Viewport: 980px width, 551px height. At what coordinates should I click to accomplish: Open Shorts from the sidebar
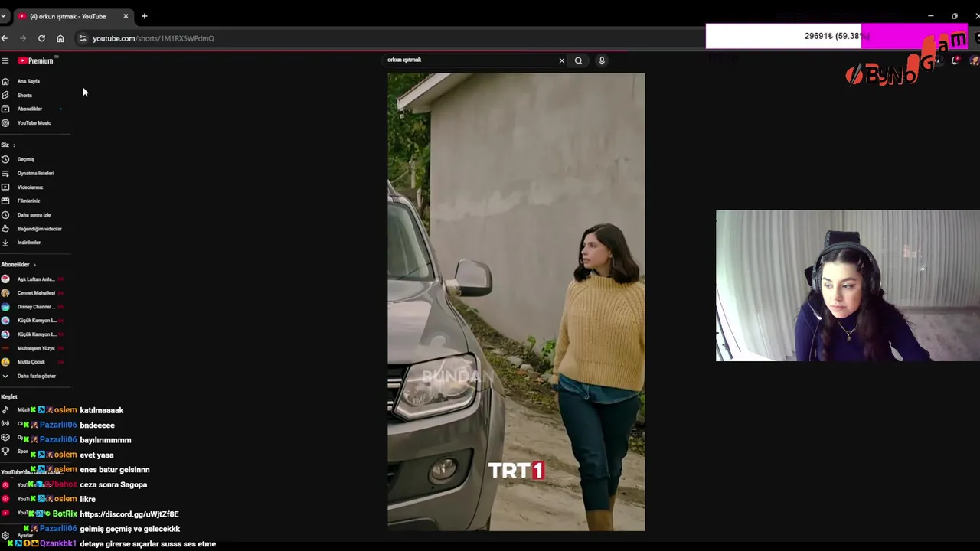24,95
